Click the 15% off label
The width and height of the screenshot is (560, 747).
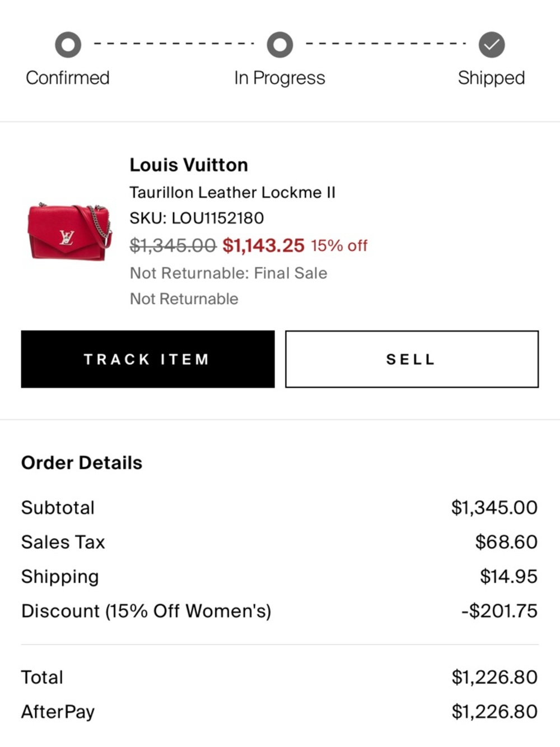[x=338, y=245]
